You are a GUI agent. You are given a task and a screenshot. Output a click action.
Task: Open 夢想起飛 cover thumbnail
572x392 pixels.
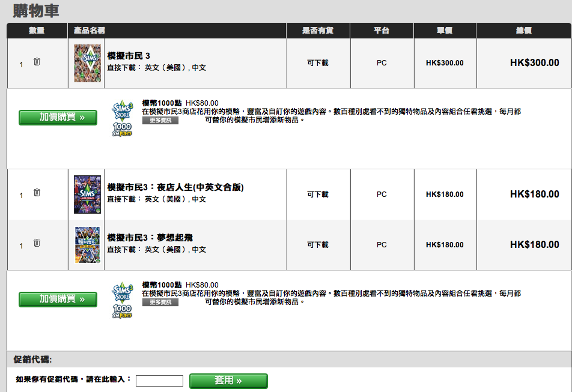click(x=88, y=245)
